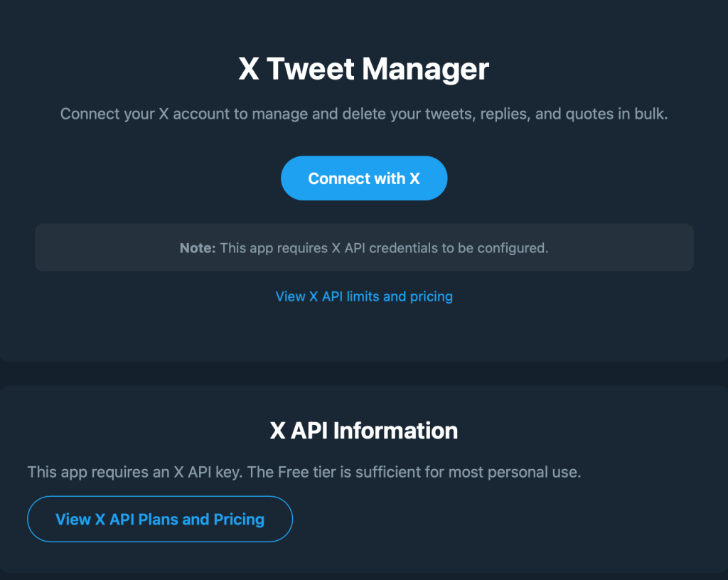Click View X API Plans and Pricing button

point(160,520)
